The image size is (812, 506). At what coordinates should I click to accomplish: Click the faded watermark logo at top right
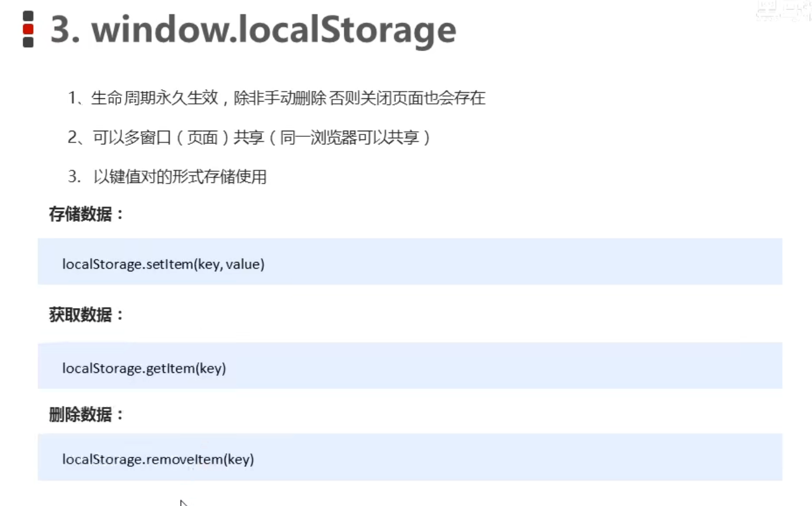(783, 12)
